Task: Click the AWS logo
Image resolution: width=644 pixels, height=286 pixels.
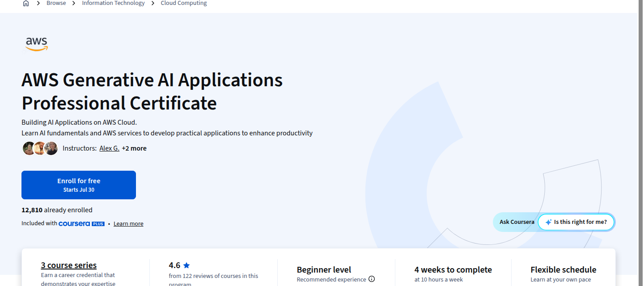Action: (37, 44)
